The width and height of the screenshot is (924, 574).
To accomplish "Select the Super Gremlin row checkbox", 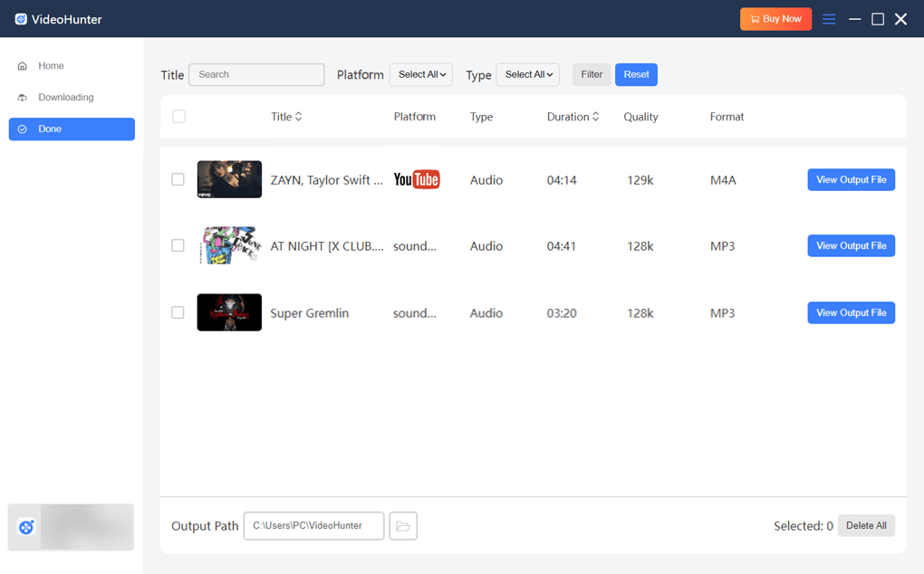I will [178, 312].
